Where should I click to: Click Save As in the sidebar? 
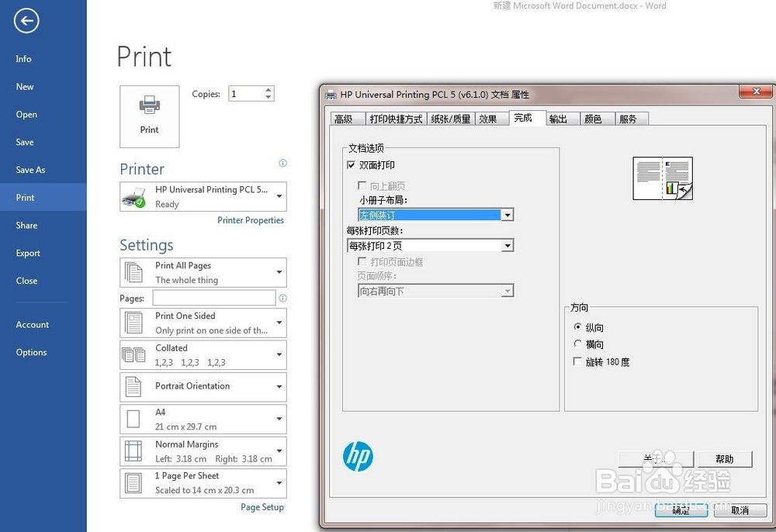43,170
